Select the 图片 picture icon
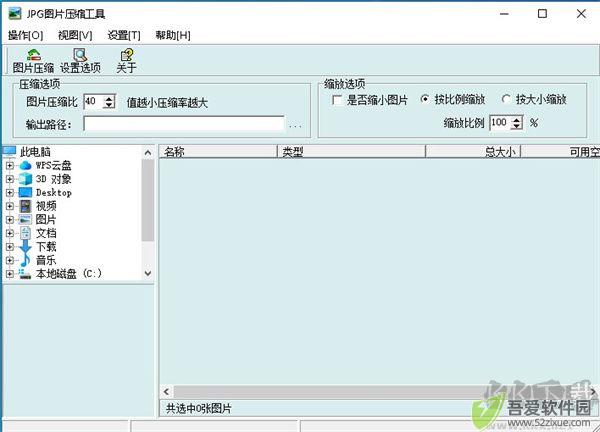 [25, 220]
